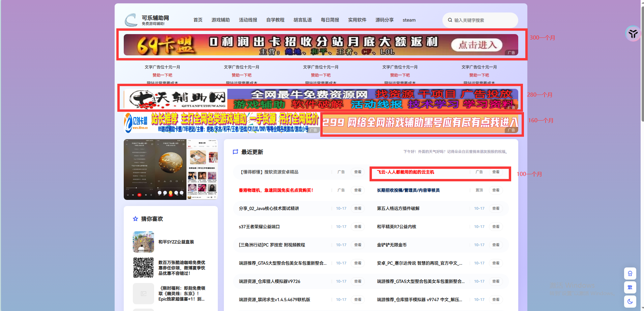The image size is (644, 311).
Task: Open the 和平SYZZ公益直装 thumbnail
Action: click(143, 242)
